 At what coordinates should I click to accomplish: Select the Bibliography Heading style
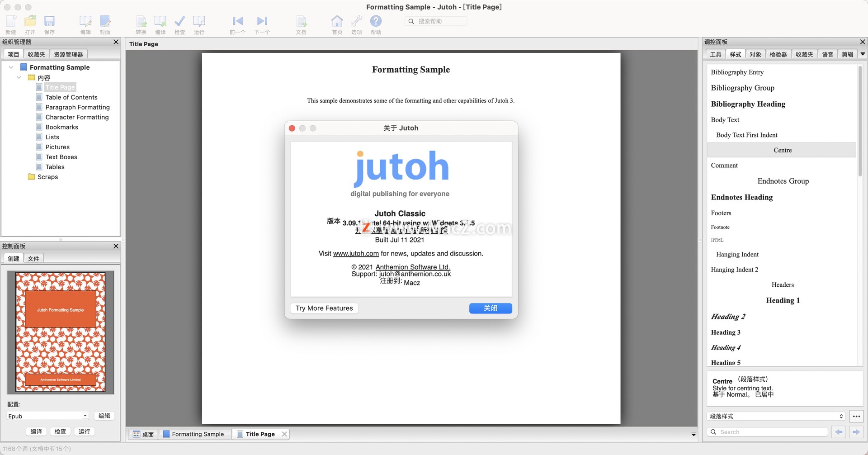point(748,104)
